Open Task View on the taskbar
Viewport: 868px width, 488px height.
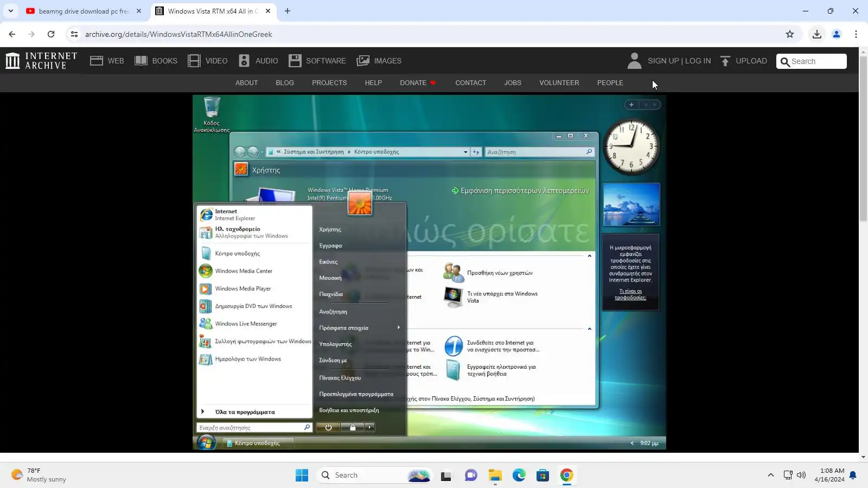(446, 476)
